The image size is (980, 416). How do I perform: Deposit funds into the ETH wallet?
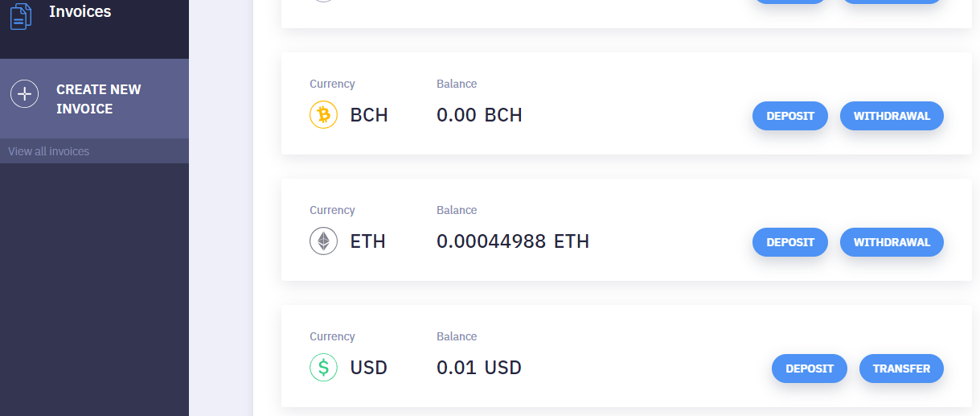coord(789,242)
